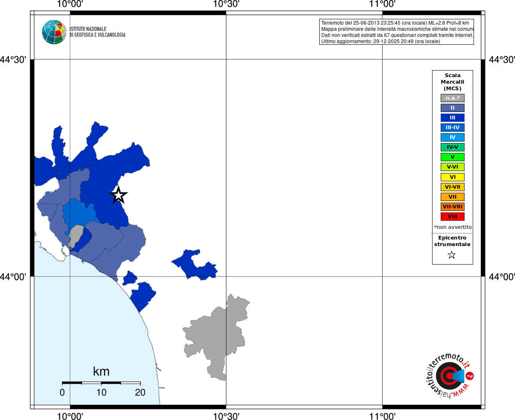Viewport: 515px width, 420px height.
Task: Select the orange VII intensity legend swatch
Action: tap(453, 197)
